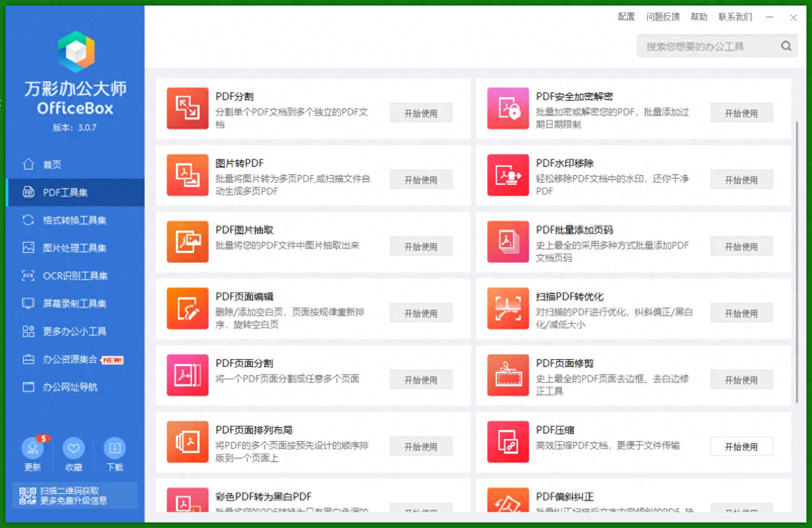Open the PDF页面分割 icon
Viewport: 812px width, 528px height.
coord(187,375)
